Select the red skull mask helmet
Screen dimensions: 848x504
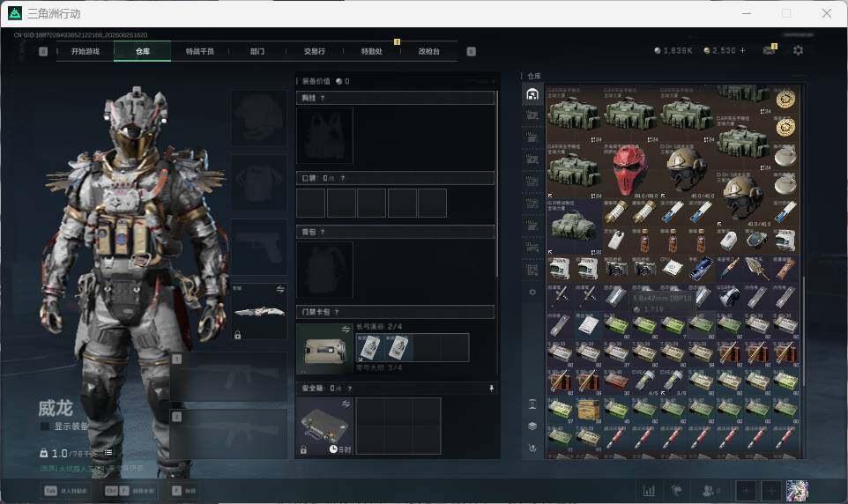(629, 170)
